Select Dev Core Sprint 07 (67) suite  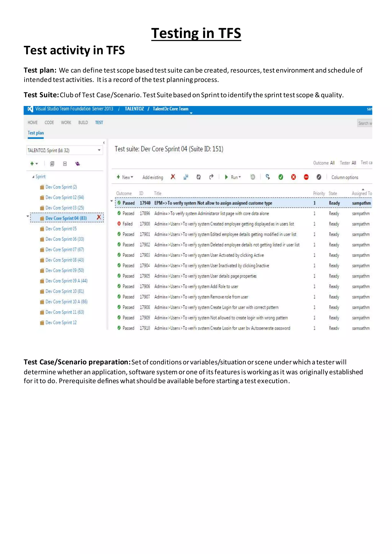tap(65, 249)
